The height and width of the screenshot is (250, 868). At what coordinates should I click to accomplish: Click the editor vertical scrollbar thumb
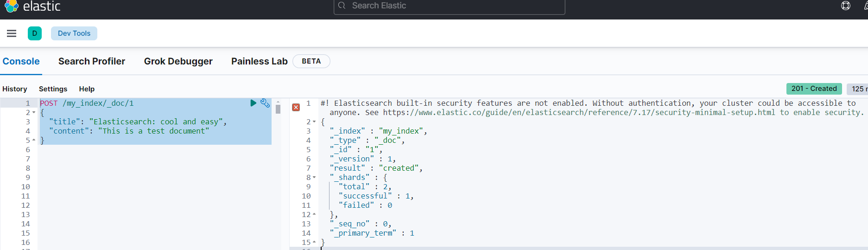[278, 109]
